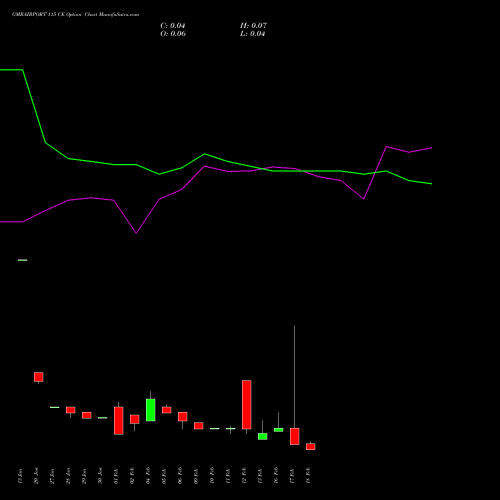This screenshot has width=500, height=500.
Task: Click the '09 Feb' date label
Action: point(196,476)
